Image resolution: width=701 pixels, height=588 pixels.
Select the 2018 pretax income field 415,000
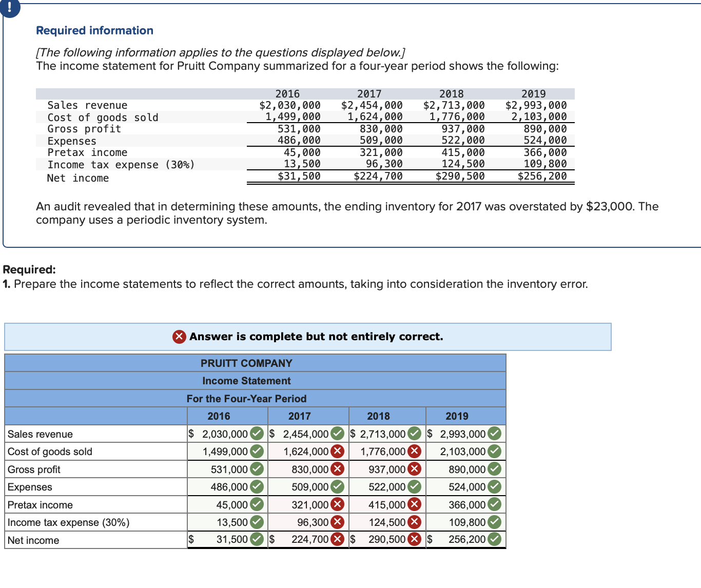tap(387, 504)
